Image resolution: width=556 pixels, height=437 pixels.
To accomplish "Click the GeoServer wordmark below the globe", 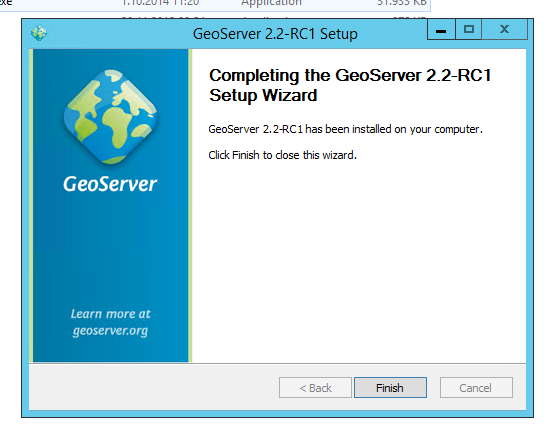I will click(110, 184).
